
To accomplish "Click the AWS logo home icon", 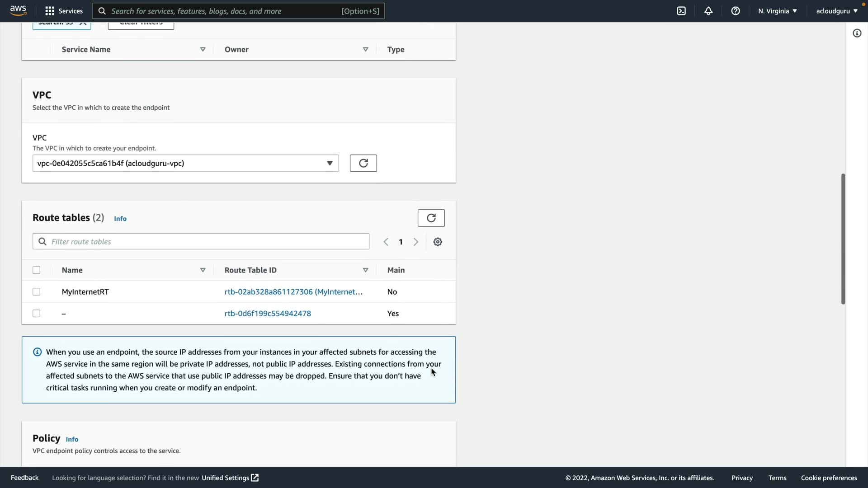I will 18,10.
